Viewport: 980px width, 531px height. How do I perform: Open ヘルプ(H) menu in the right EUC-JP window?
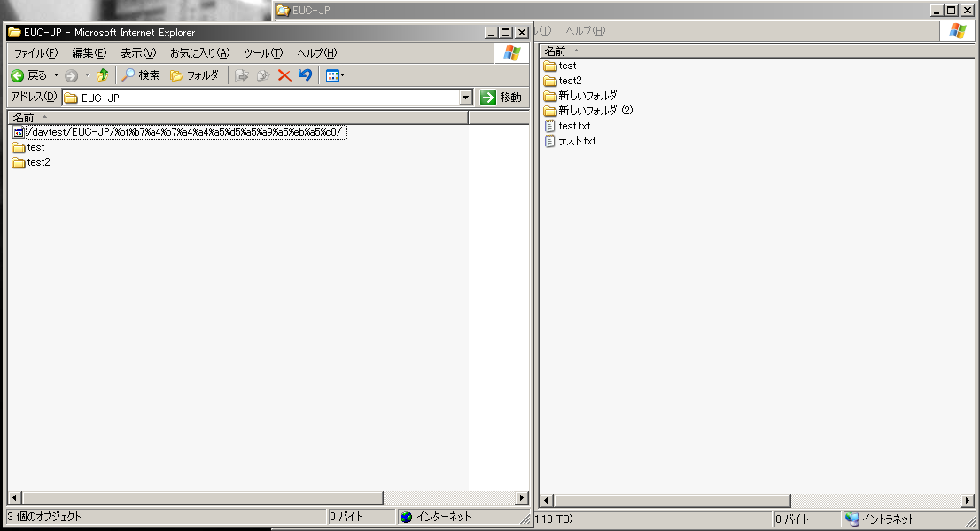(x=586, y=31)
